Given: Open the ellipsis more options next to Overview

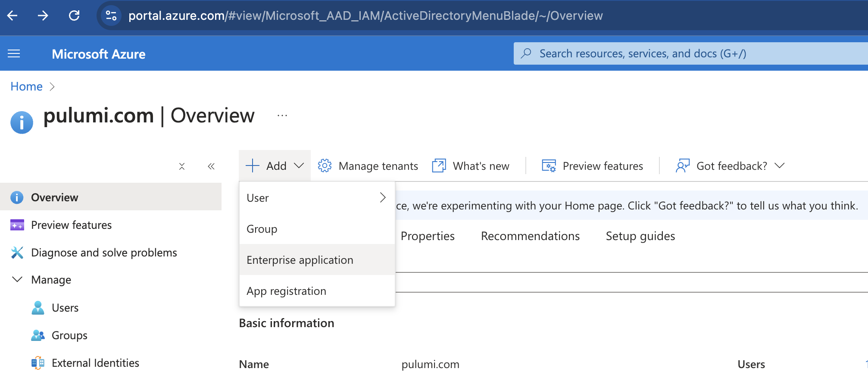Looking at the screenshot, I should pyautogui.click(x=282, y=116).
